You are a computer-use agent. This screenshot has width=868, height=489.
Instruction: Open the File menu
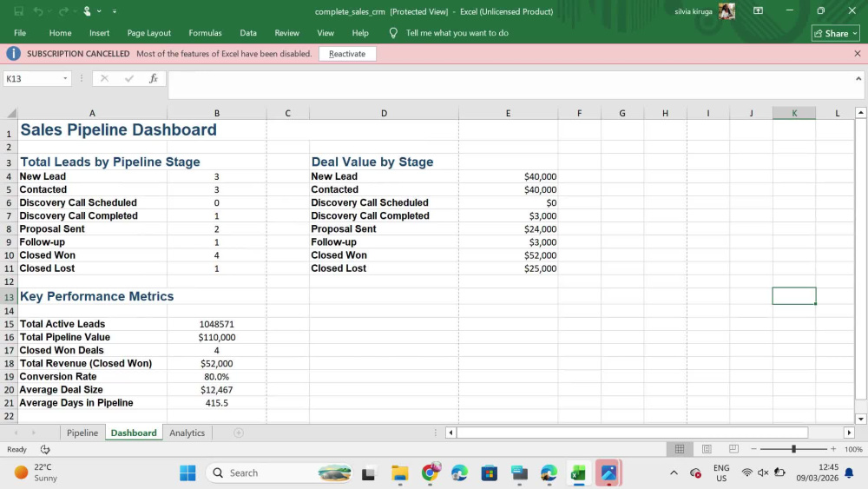20,33
